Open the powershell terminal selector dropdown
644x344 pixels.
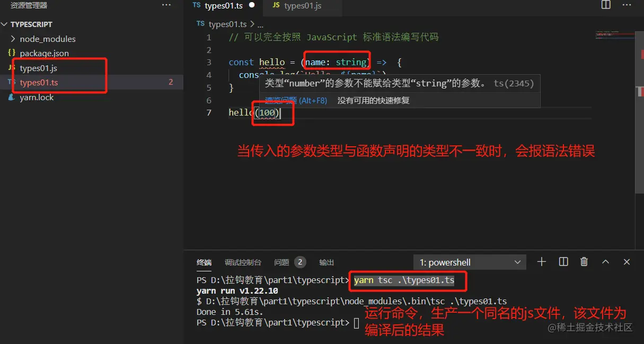coord(470,262)
